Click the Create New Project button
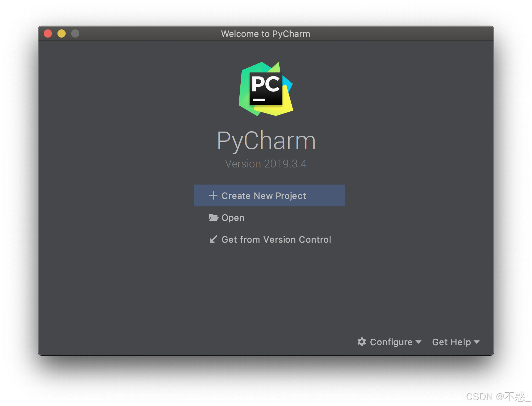532x406 pixels. click(269, 195)
